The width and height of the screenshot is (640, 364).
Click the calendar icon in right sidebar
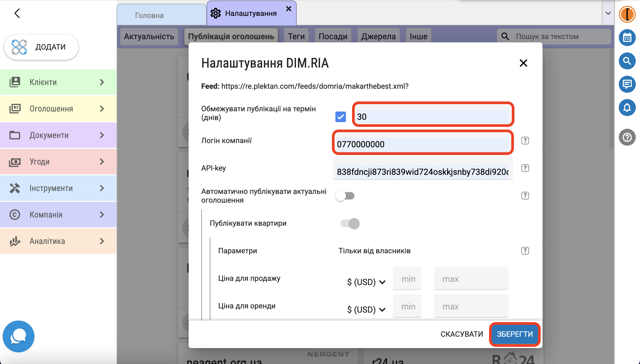pyautogui.click(x=627, y=38)
